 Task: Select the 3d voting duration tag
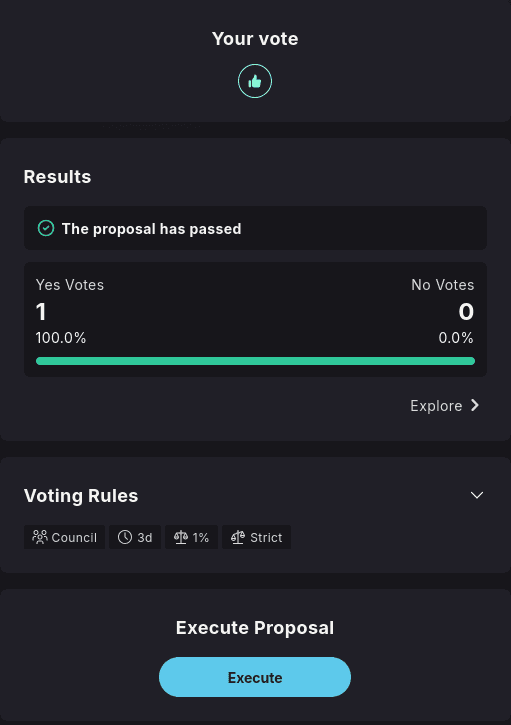pyautogui.click(x=135, y=537)
